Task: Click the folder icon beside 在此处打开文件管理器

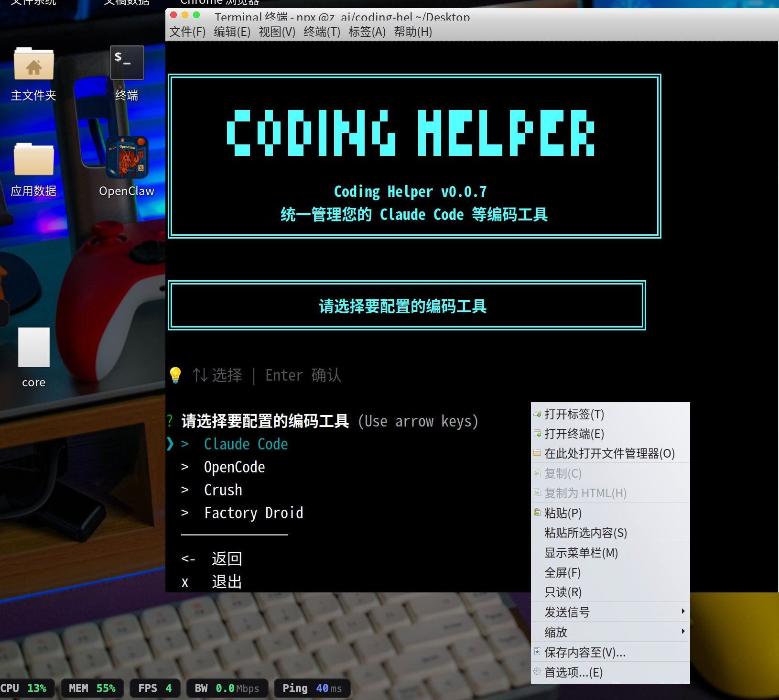Action: coord(537,453)
